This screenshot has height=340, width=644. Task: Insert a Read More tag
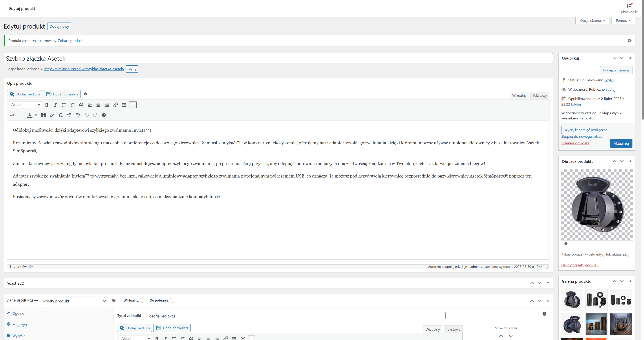coord(124,105)
